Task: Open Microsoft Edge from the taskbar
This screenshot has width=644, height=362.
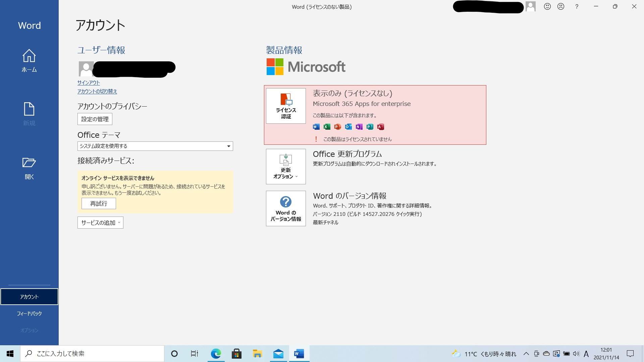Action: 216,354
